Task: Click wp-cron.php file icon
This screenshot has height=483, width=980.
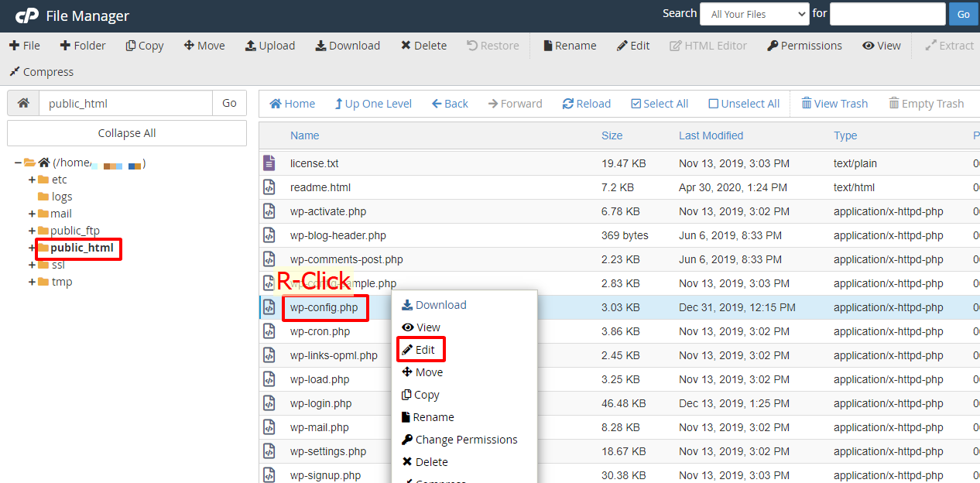Action: click(269, 331)
